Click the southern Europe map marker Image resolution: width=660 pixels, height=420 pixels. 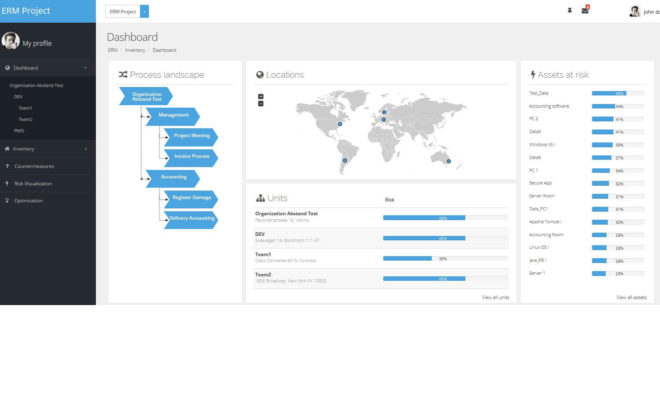tap(383, 120)
